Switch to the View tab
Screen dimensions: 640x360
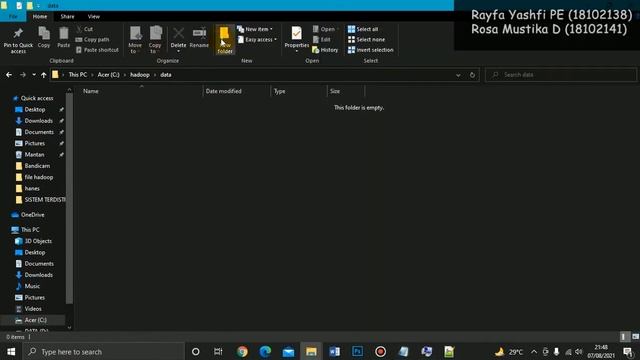click(x=93, y=16)
